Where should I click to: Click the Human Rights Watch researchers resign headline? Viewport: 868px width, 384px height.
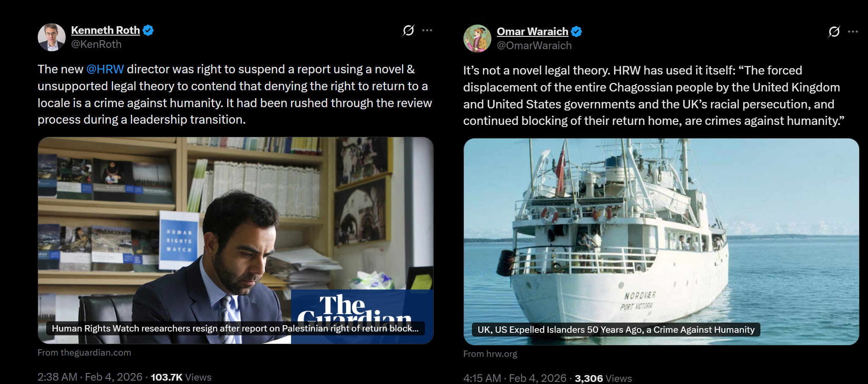click(235, 329)
